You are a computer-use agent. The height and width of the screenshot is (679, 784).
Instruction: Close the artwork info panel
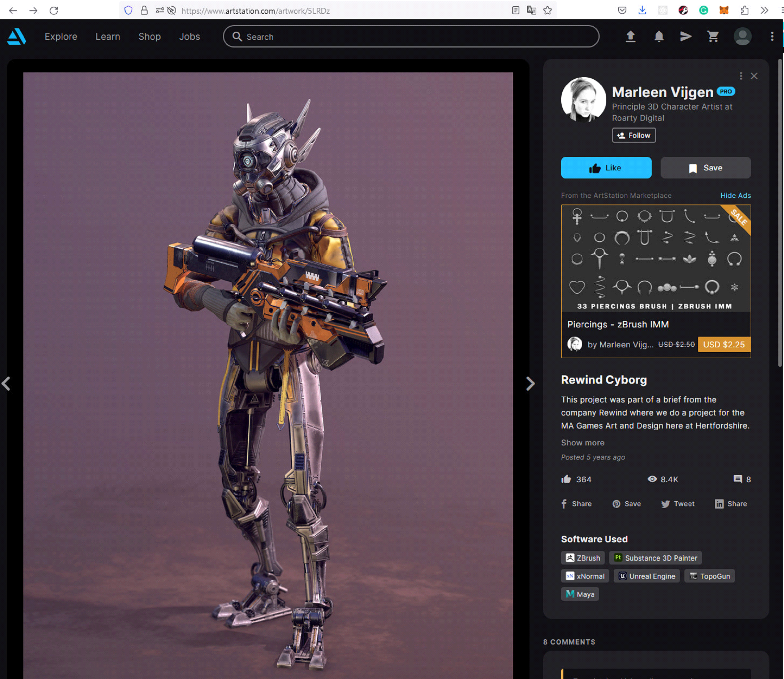[x=754, y=76]
